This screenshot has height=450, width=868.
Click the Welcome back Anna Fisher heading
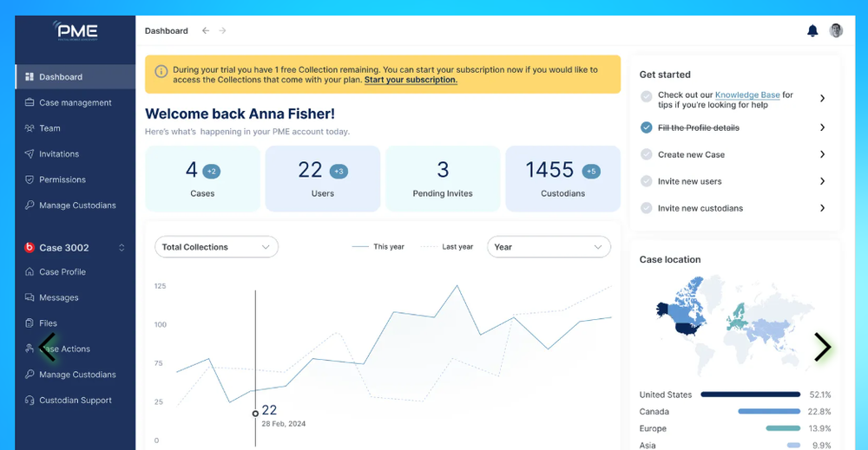(x=240, y=114)
